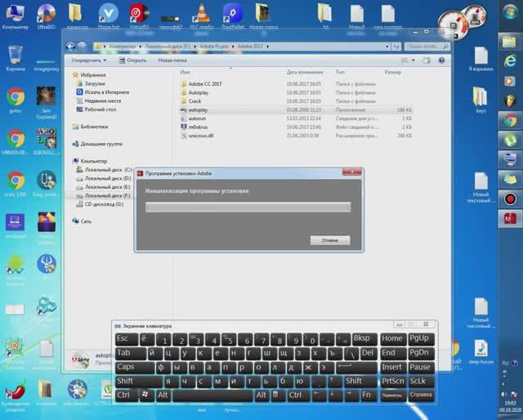This screenshot has width=523, height=420.
Task: Click the Adobe installer taskbar icon
Action: [510, 218]
